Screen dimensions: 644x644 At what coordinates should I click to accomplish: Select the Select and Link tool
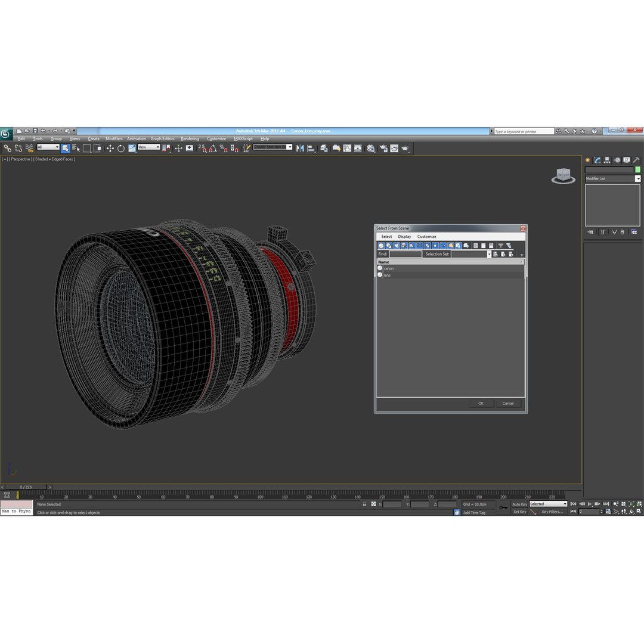[x=7, y=148]
